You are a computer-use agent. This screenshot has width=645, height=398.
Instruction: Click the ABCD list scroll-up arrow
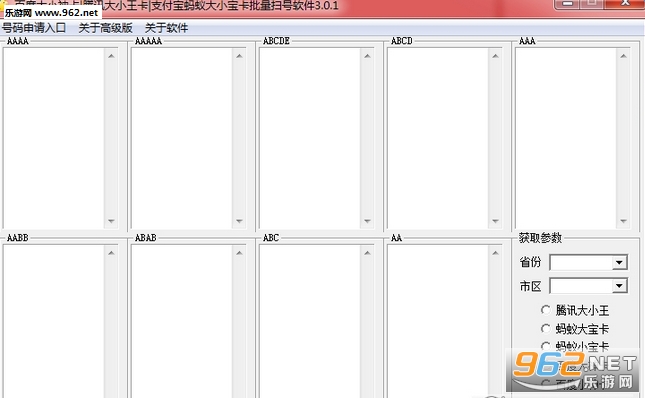495,56
